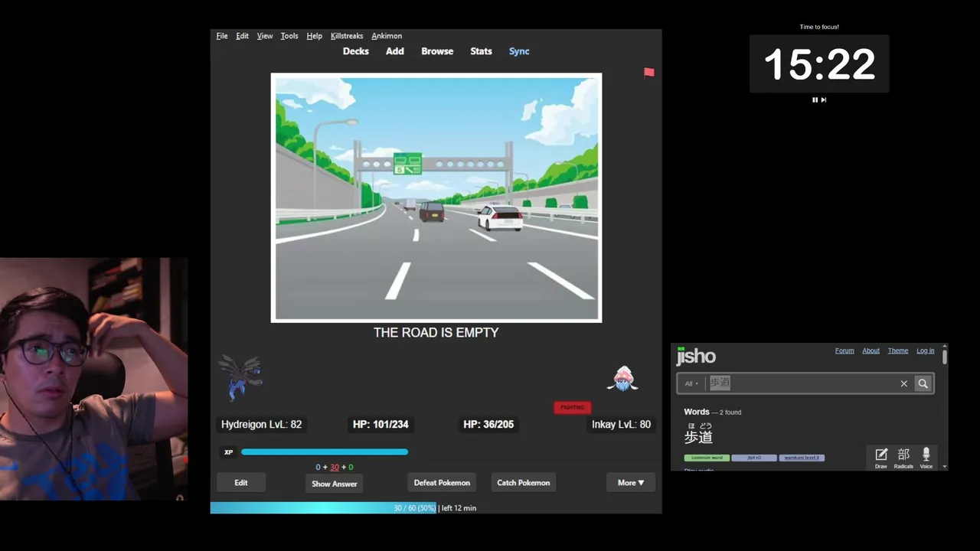Click the Words results heading
Image resolution: width=980 pixels, height=551 pixels.
(x=697, y=412)
